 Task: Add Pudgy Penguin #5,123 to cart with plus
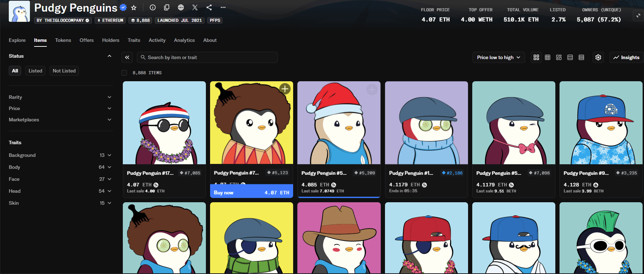click(x=285, y=89)
